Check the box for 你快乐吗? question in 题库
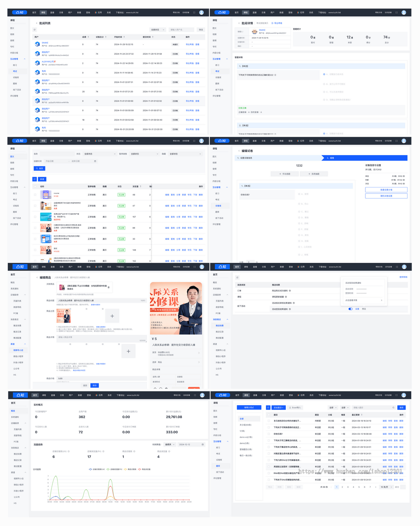Screen dimensions: 420x526 tap(269, 434)
